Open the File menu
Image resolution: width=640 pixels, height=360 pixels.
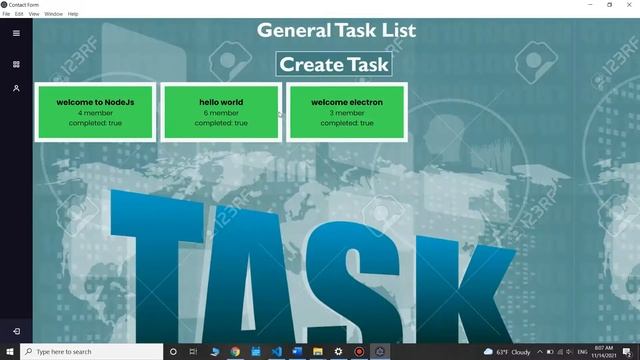pyautogui.click(x=6, y=14)
